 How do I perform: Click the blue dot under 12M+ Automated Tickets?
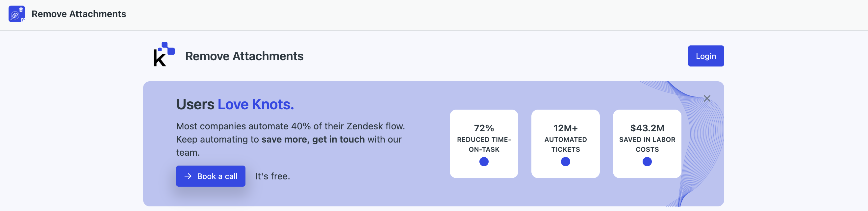tap(565, 162)
